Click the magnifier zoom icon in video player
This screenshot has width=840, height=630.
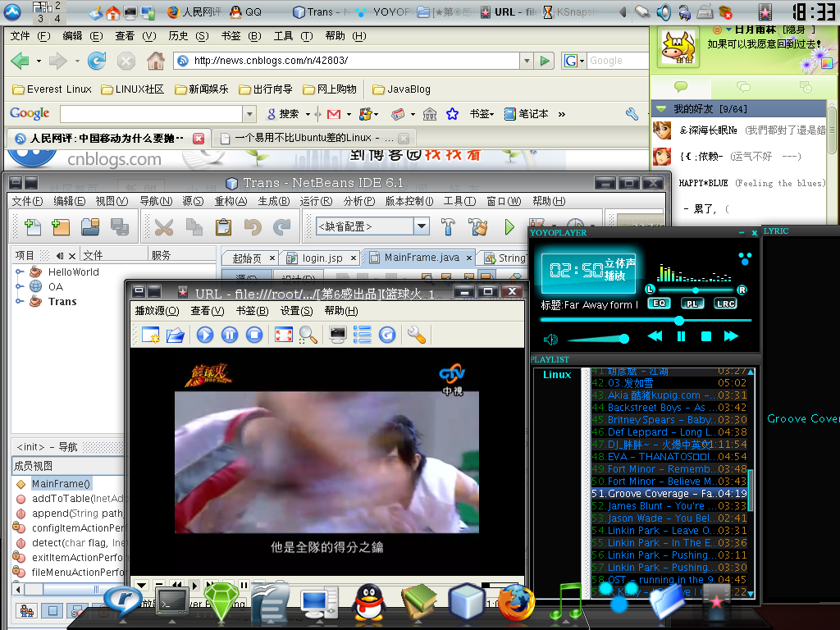tap(308, 335)
